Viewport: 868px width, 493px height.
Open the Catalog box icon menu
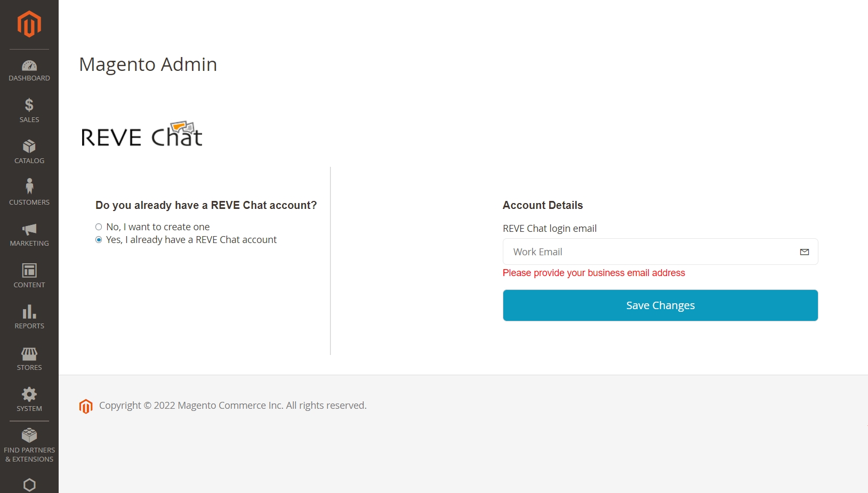[29, 147]
